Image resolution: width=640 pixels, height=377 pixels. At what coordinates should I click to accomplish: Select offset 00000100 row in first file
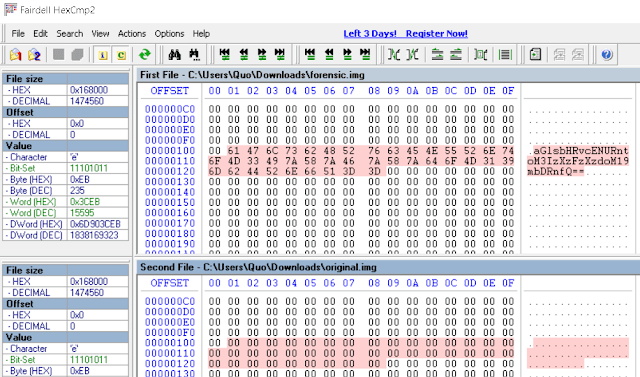click(x=170, y=151)
